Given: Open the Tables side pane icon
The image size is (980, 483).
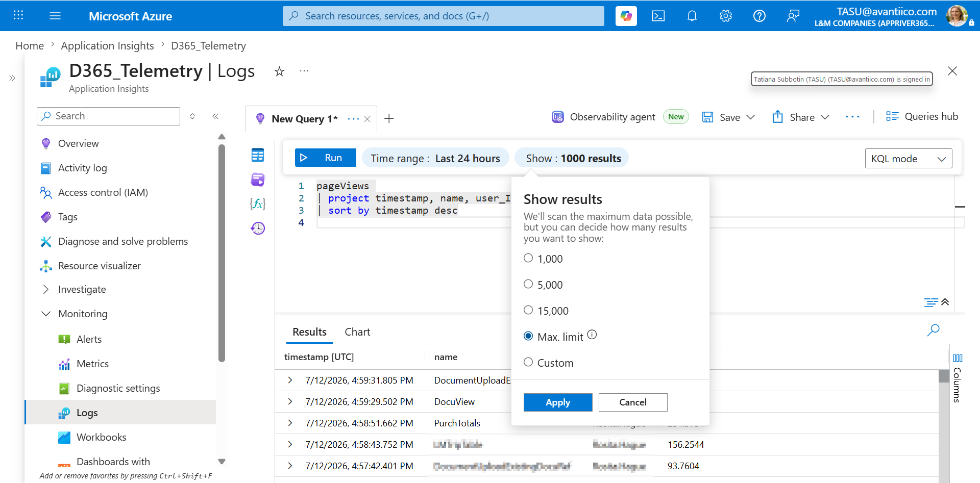Looking at the screenshot, I should pos(258,155).
